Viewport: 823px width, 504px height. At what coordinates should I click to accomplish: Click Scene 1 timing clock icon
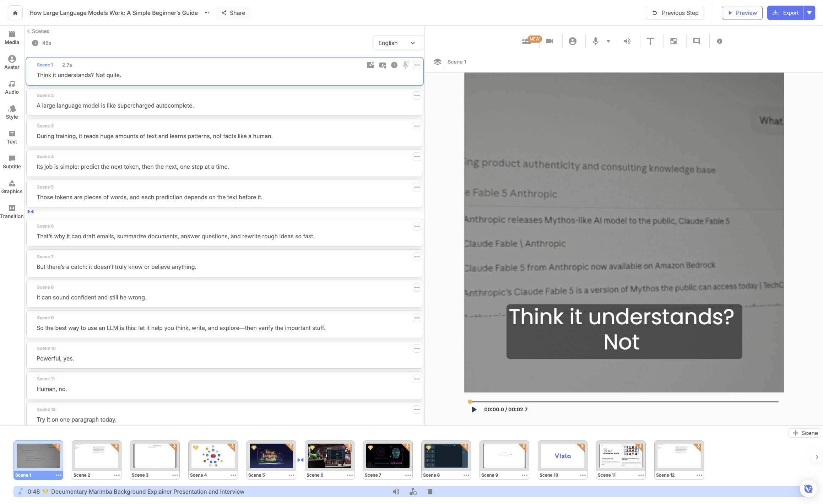click(x=394, y=65)
